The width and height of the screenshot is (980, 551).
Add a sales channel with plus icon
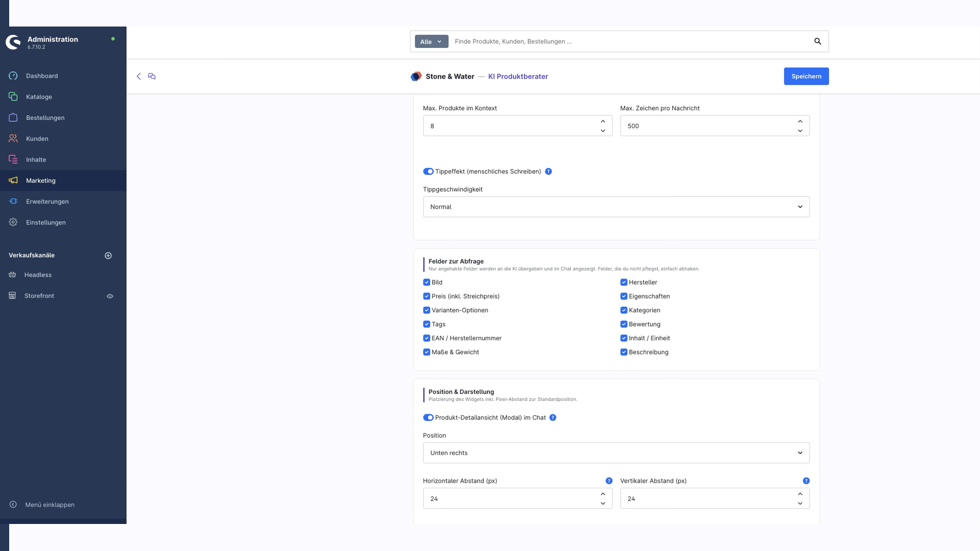click(108, 256)
